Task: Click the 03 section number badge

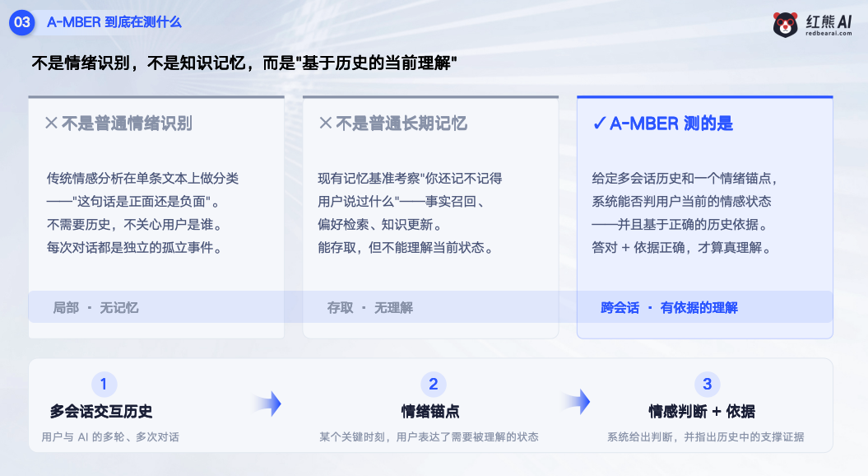Action: point(22,22)
